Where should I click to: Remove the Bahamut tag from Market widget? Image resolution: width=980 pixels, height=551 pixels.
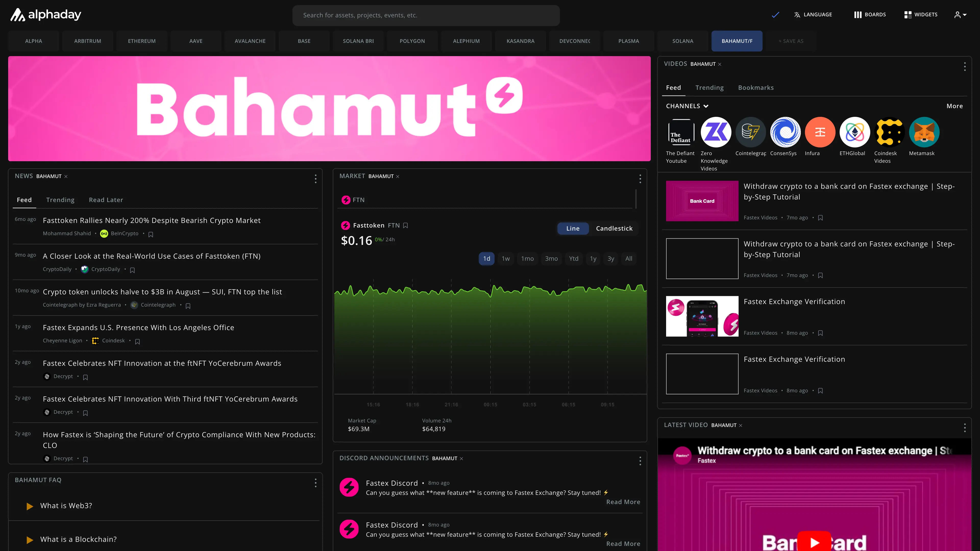tap(398, 177)
